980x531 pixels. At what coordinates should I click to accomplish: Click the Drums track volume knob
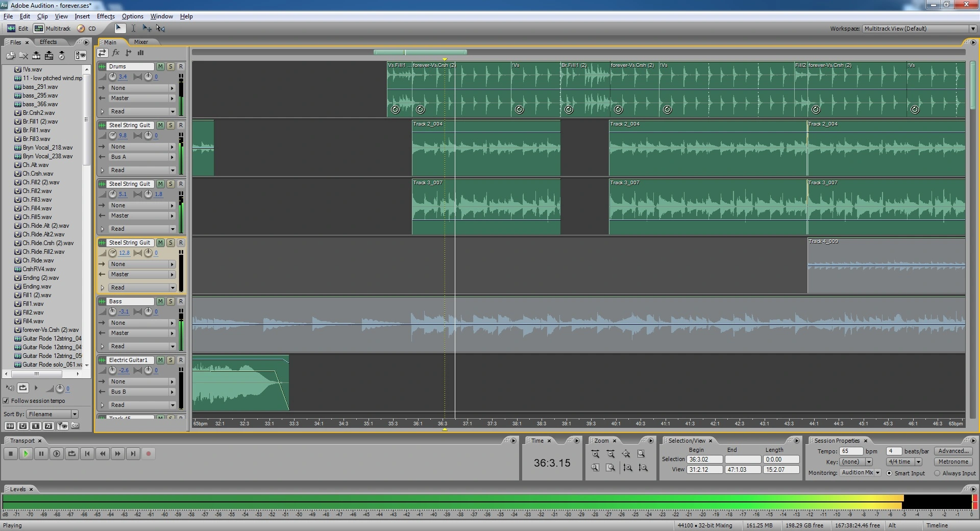pos(113,77)
